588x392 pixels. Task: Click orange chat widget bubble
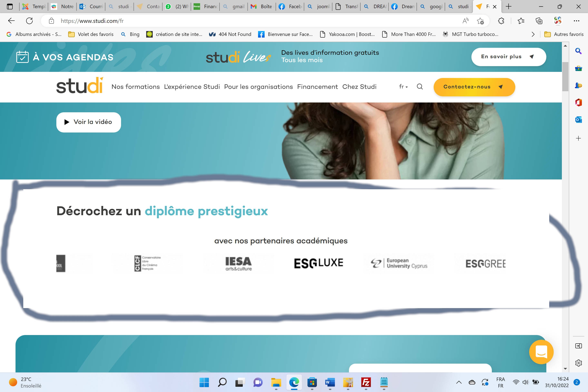click(x=541, y=352)
